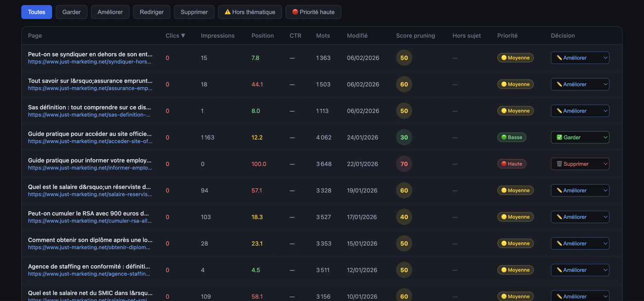Open cumuler-rsa-all page URL link
The width and height of the screenshot is (644, 301).
coord(90,221)
